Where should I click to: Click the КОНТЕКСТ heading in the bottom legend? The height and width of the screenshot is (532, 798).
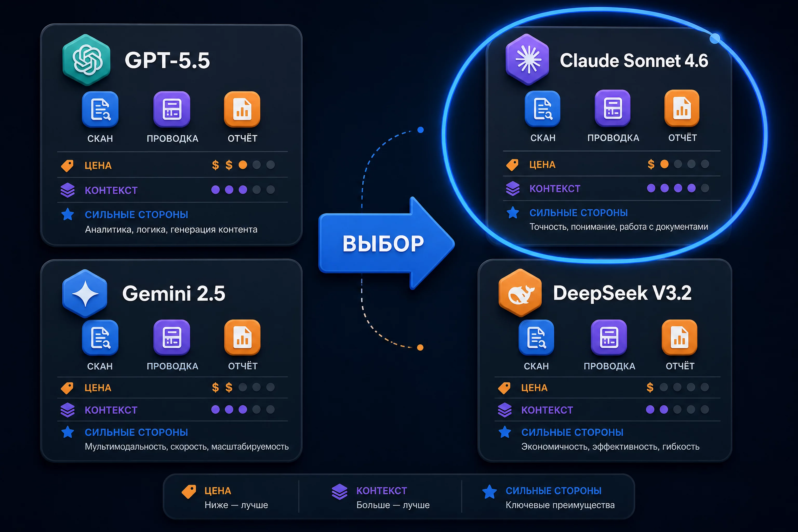coord(382,491)
